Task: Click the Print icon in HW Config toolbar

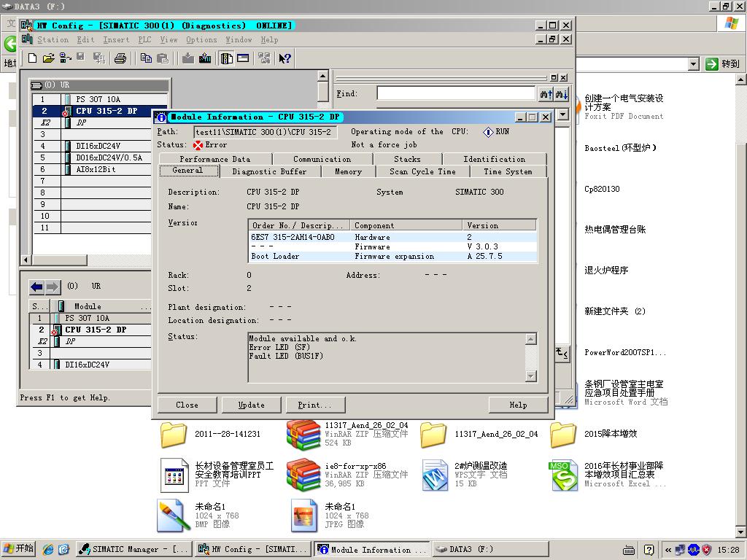Action: 120,58
